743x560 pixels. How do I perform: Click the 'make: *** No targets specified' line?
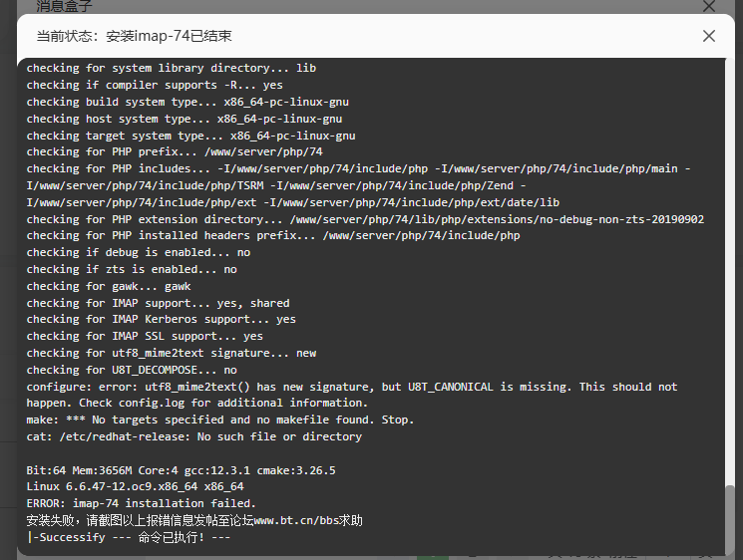click(219, 420)
